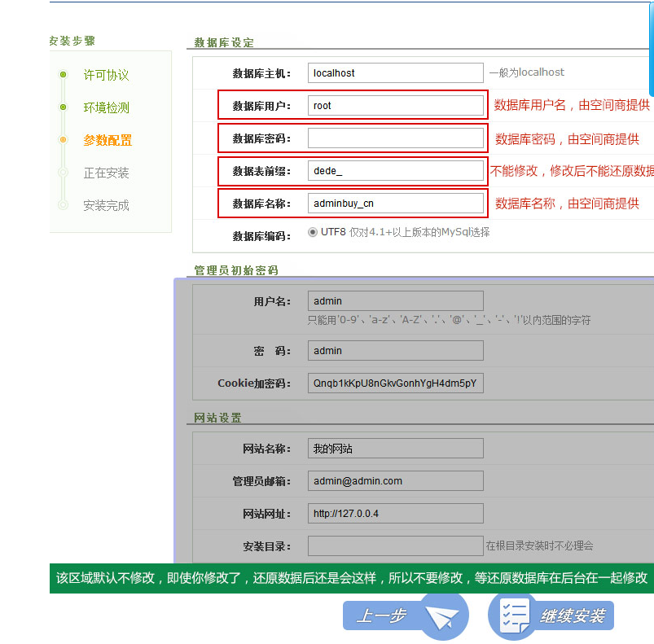This screenshot has width=654, height=644.
Task: Click the empty 数据库密码 input field
Action: pyautogui.click(x=395, y=138)
